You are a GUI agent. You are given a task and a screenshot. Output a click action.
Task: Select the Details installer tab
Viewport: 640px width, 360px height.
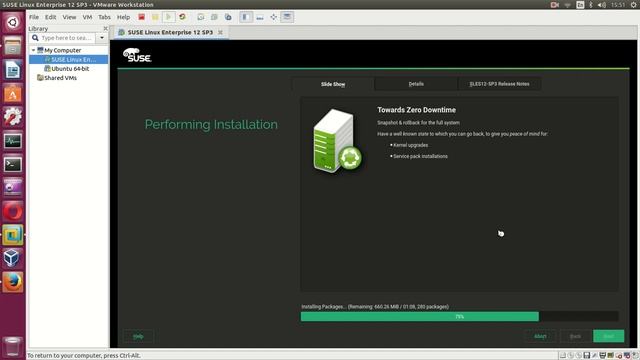click(416, 84)
